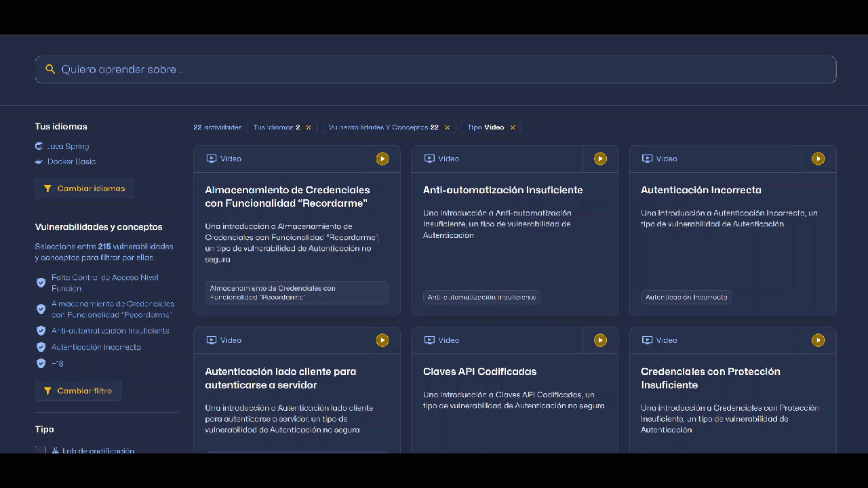Click the Cambiar filtro button

[x=78, y=390]
